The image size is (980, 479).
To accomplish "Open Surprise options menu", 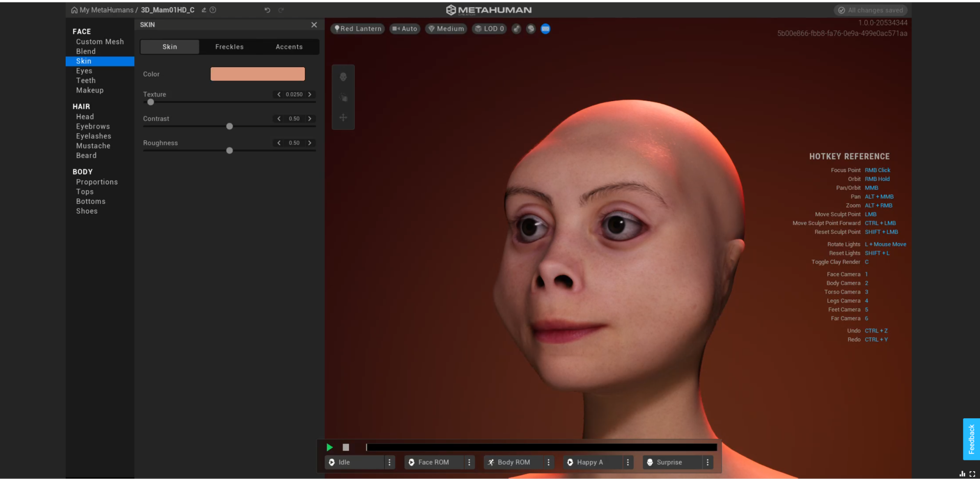I will point(708,462).
